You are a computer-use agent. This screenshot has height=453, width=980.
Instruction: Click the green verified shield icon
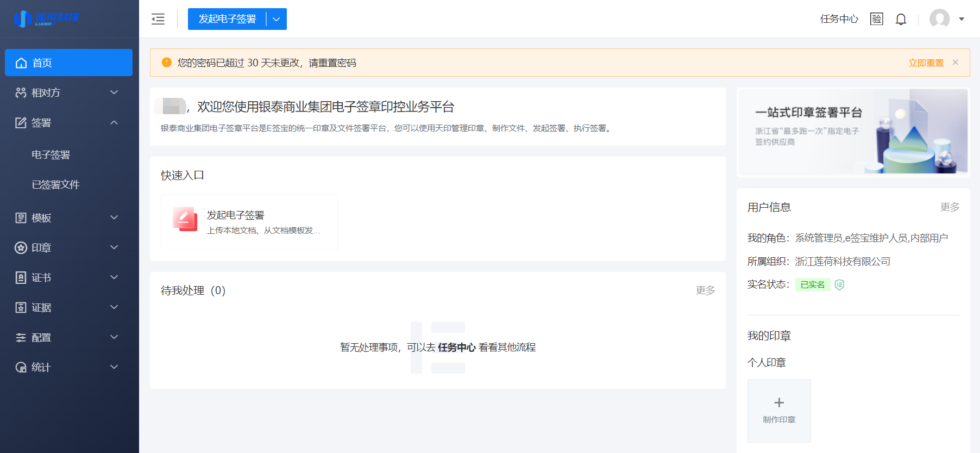pyautogui.click(x=839, y=284)
